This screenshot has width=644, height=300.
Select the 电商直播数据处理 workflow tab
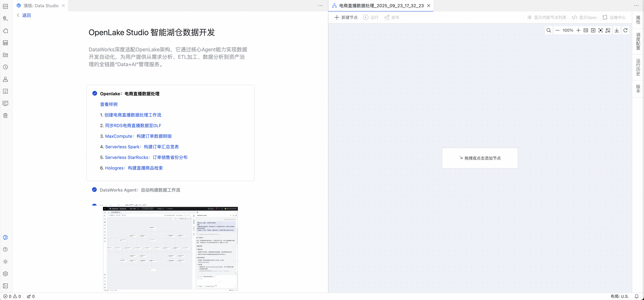(381, 6)
